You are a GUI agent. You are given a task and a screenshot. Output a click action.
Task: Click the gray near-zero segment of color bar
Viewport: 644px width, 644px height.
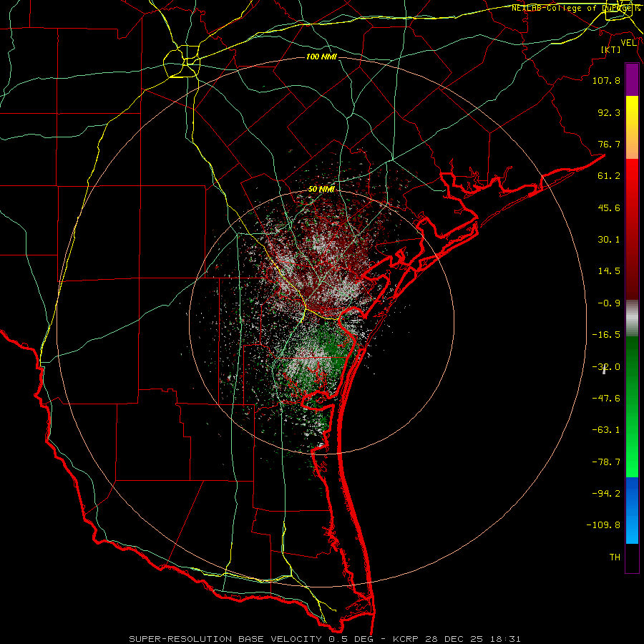click(632, 318)
